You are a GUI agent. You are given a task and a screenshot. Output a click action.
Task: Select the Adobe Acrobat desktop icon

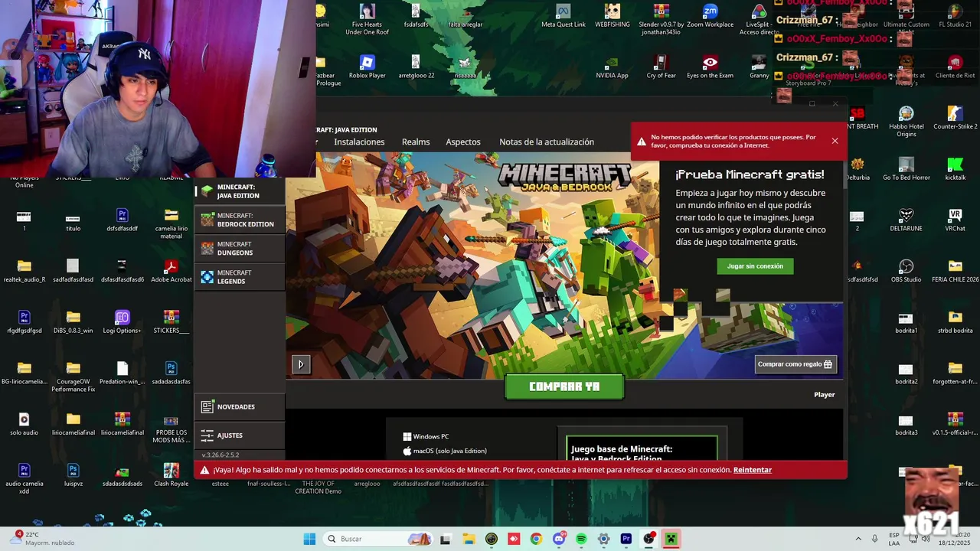tap(171, 272)
